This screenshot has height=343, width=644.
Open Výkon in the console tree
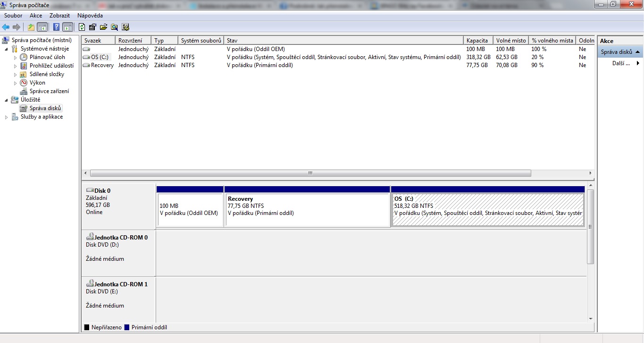coord(37,83)
